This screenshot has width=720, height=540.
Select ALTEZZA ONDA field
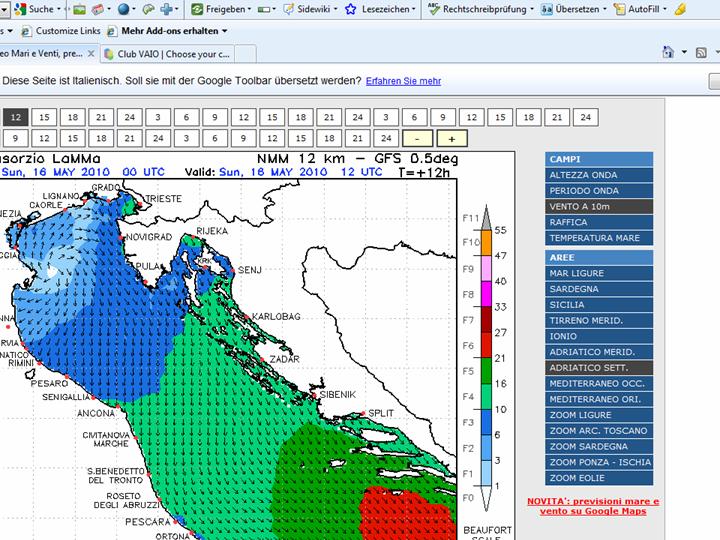[x=599, y=175]
